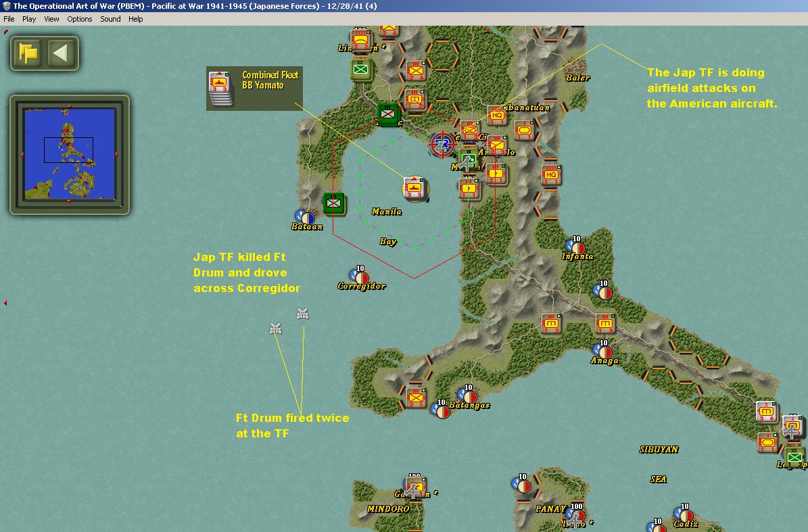The image size is (808, 532).
Task: Select the 2-3 counter northeast of Manila
Action: tap(497, 146)
